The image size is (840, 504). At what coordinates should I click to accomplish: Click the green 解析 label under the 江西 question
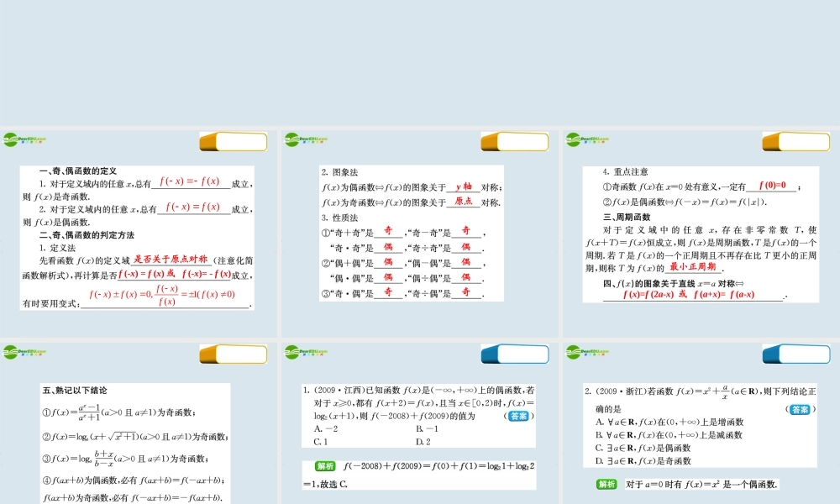click(324, 466)
